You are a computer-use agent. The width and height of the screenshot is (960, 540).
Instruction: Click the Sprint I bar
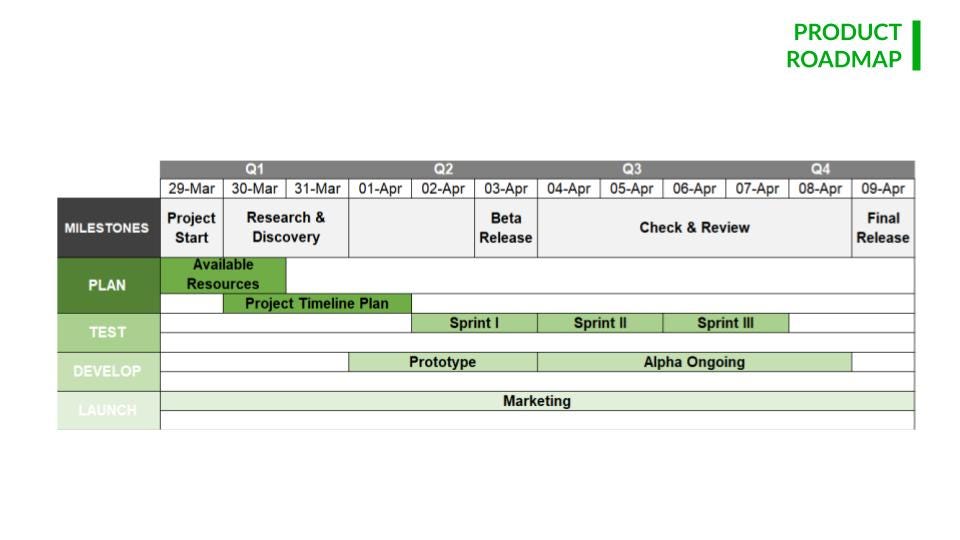474,323
